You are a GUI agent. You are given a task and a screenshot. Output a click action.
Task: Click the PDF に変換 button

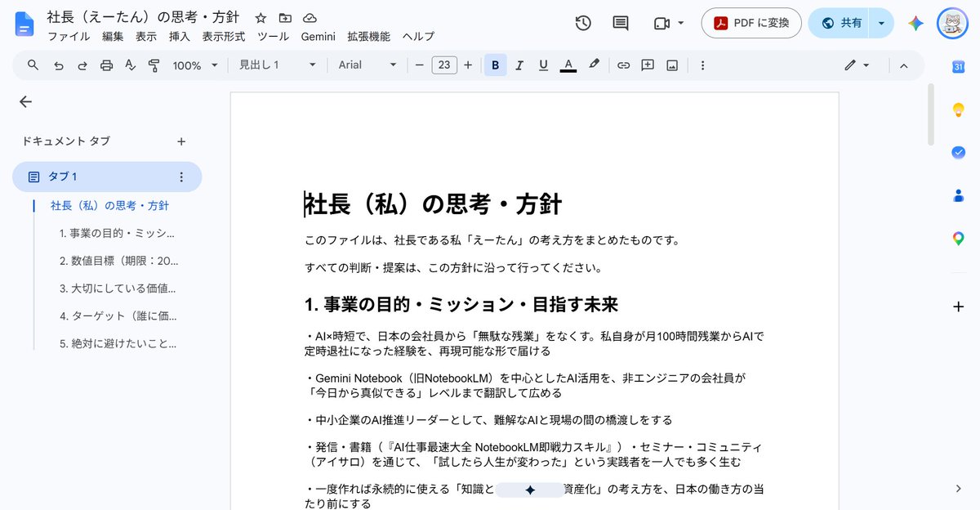pyautogui.click(x=752, y=23)
